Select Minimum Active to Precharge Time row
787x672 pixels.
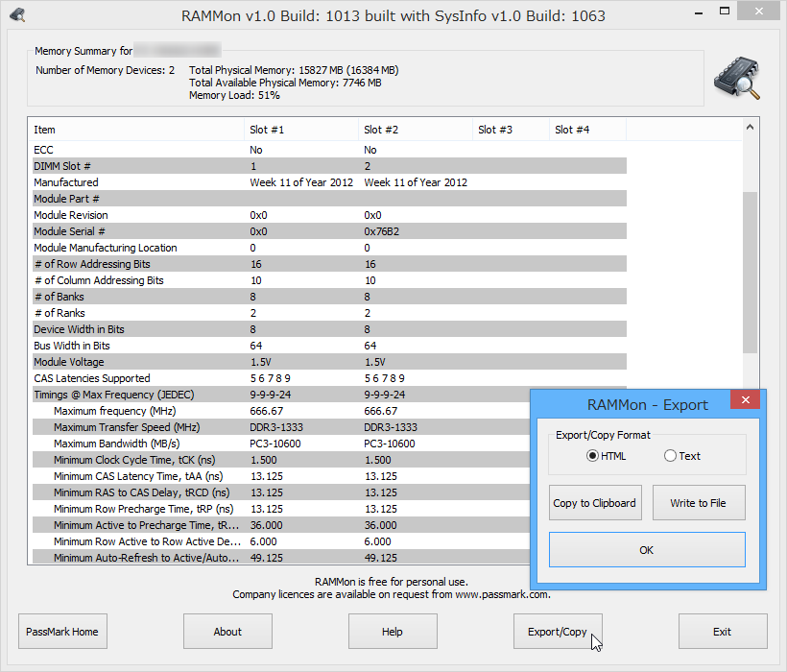[x=281, y=525]
